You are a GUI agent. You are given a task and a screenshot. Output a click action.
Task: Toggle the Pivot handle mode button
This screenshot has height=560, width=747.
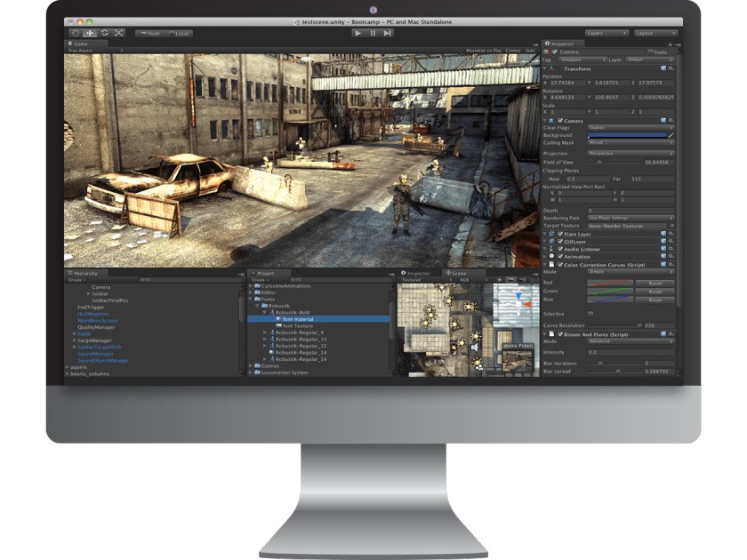coord(150,34)
